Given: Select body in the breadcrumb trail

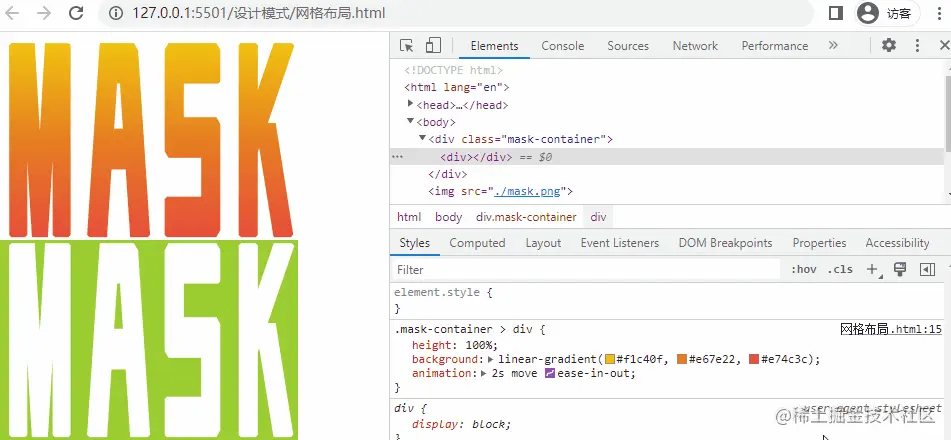Looking at the screenshot, I should (x=448, y=217).
